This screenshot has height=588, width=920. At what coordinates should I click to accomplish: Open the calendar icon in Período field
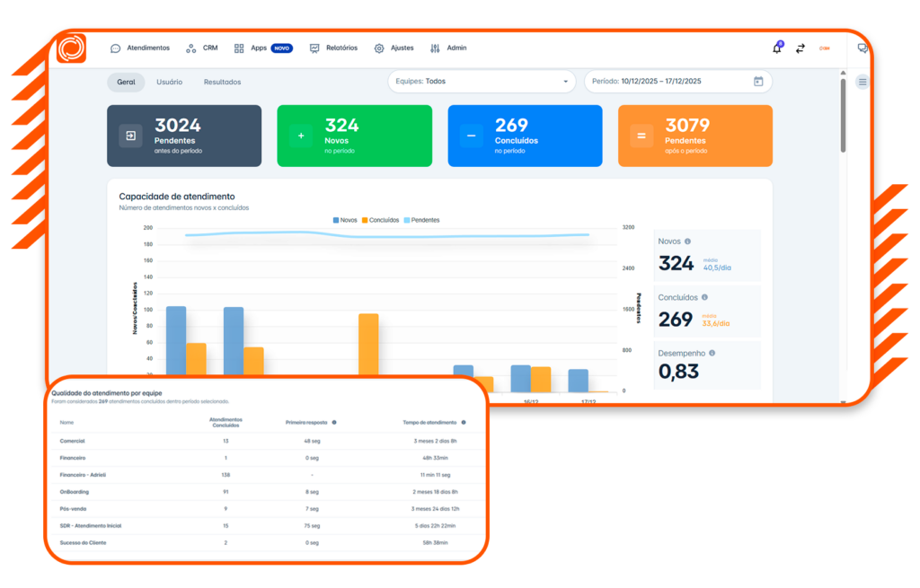click(x=757, y=82)
